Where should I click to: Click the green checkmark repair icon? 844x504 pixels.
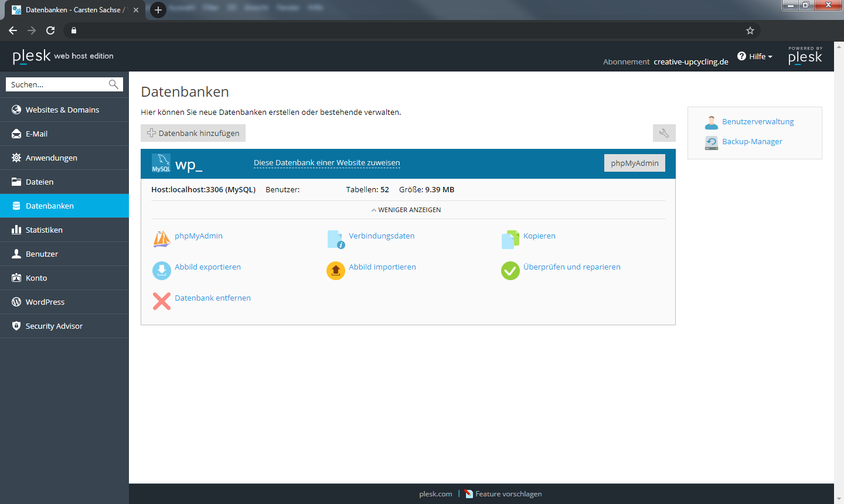(511, 270)
